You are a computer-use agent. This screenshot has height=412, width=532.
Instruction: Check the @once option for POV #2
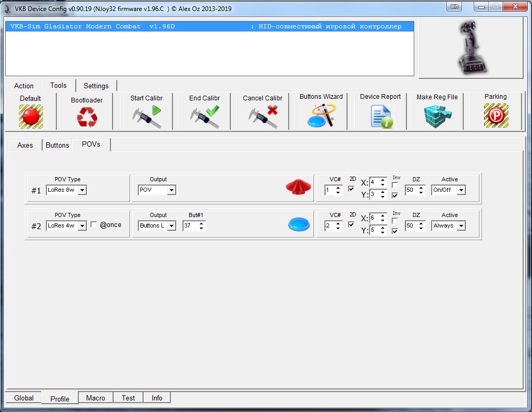[94, 224]
